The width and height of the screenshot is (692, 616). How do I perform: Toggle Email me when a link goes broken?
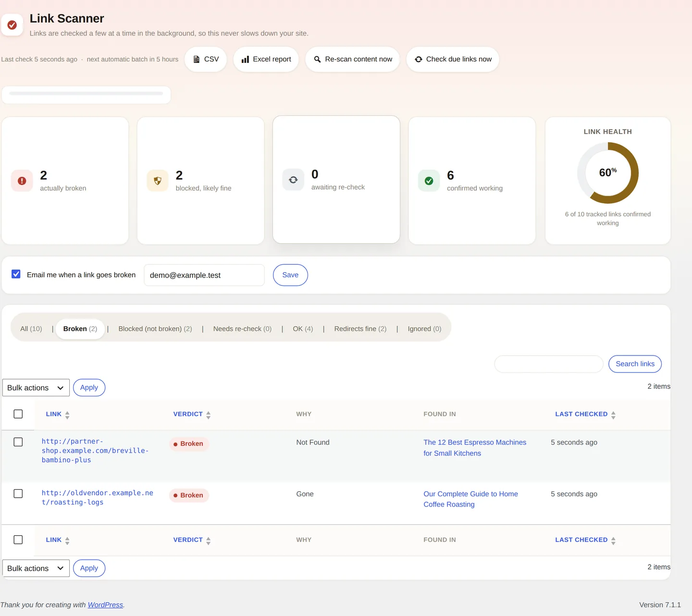click(16, 274)
